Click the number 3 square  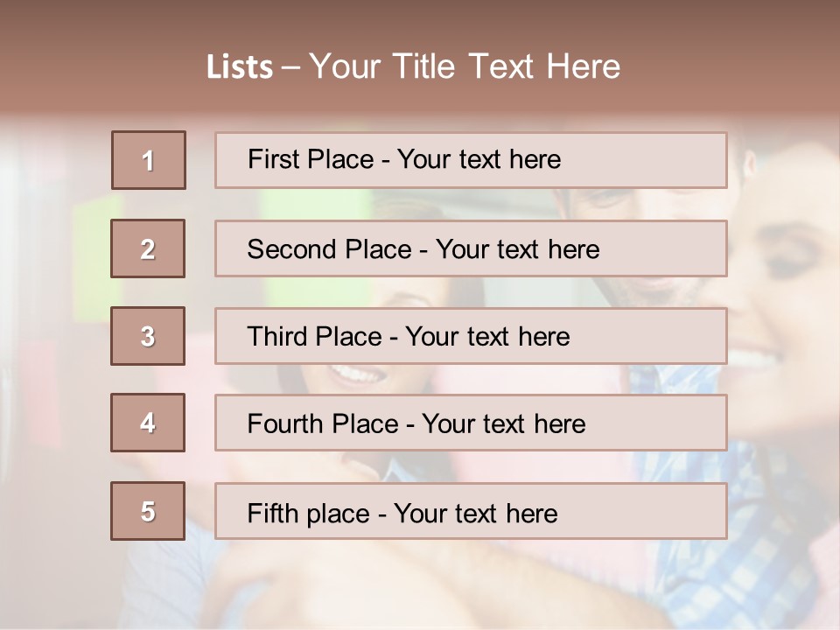148,336
